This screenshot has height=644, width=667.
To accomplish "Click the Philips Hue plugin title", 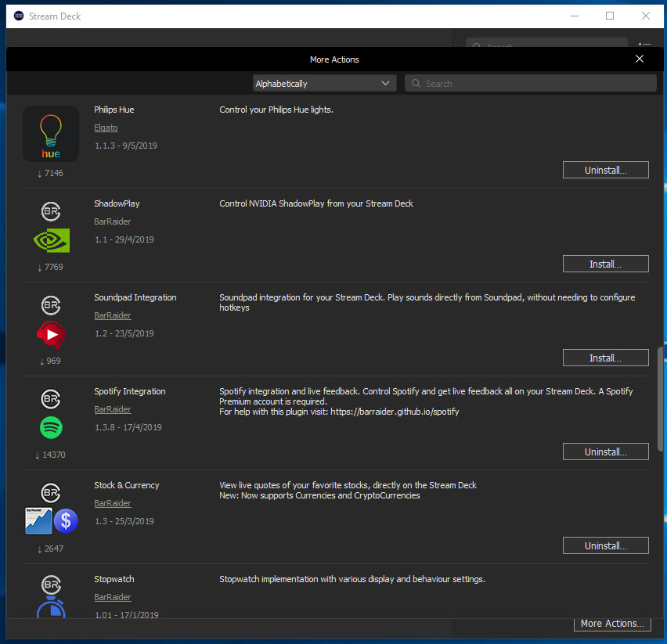I will [x=114, y=110].
